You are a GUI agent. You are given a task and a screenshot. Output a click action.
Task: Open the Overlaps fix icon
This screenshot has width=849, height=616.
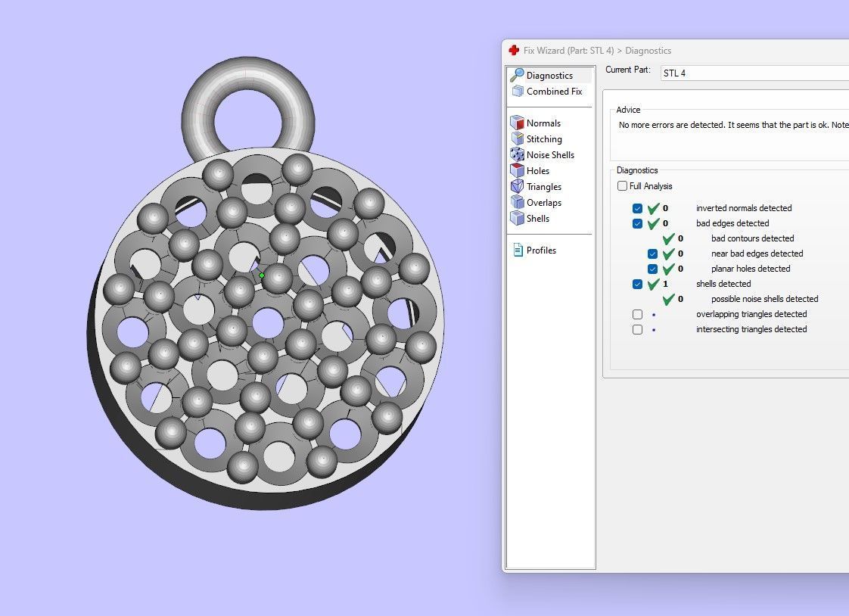(517, 203)
